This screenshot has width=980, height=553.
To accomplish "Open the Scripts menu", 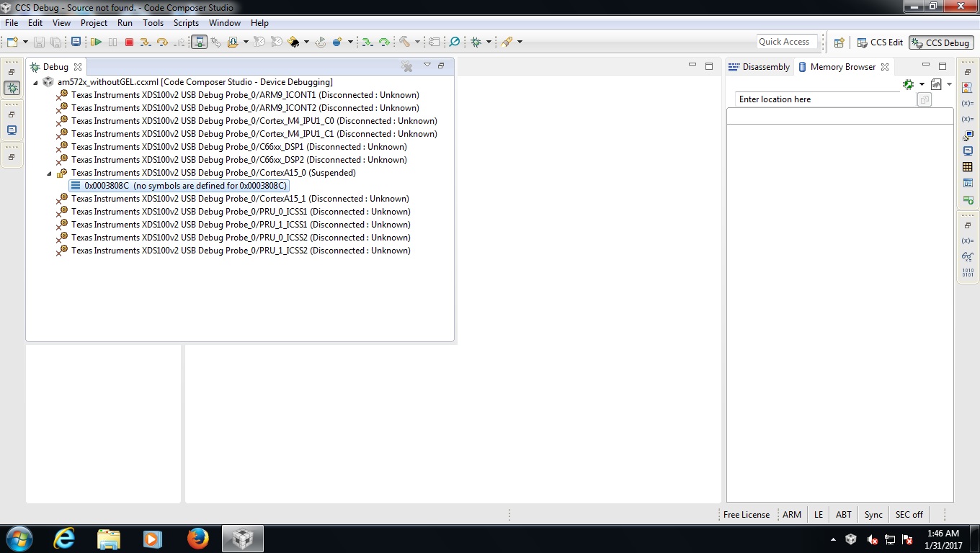I will [186, 23].
